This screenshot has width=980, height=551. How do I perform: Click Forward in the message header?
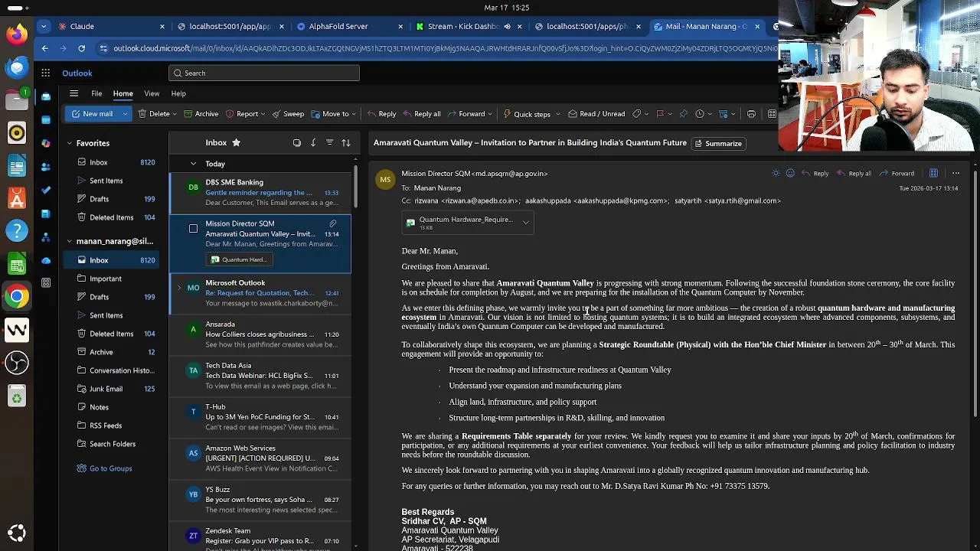coord(897,173)
